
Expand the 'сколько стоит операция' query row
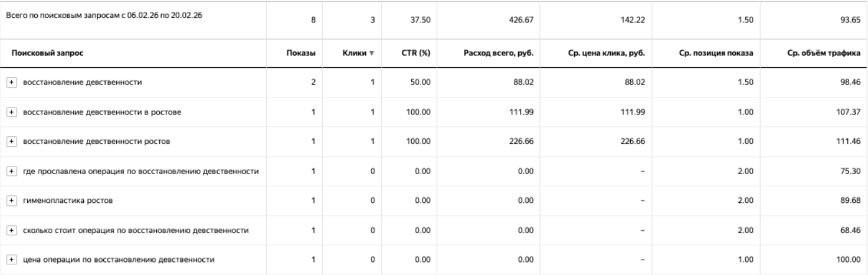pyautogui.click(x=10, y=230)
